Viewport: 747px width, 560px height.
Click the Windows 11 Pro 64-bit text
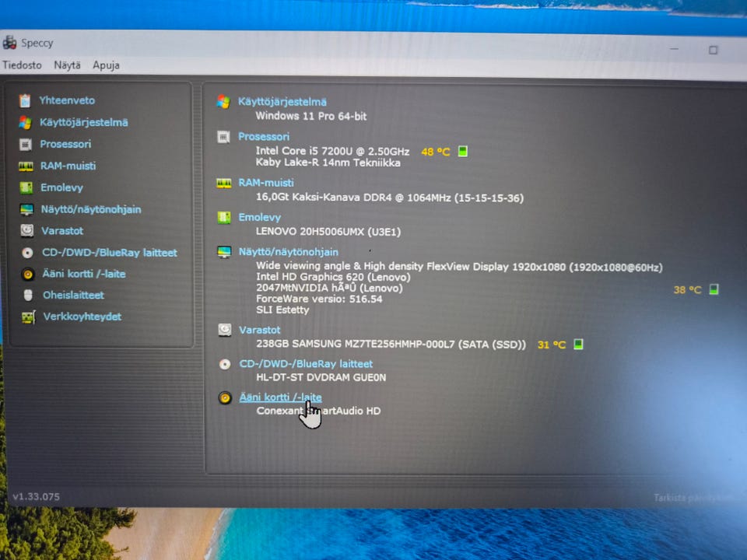(311, 116)
